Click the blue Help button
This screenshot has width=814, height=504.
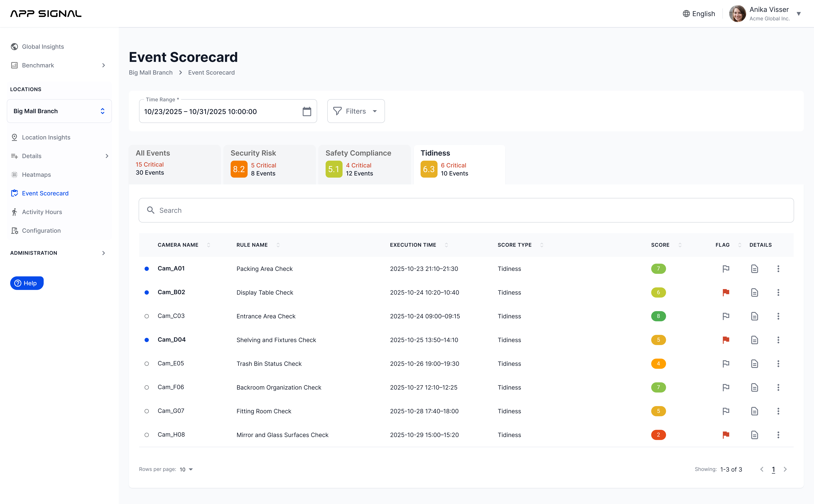pyautogui.click(x=27, y=283)
